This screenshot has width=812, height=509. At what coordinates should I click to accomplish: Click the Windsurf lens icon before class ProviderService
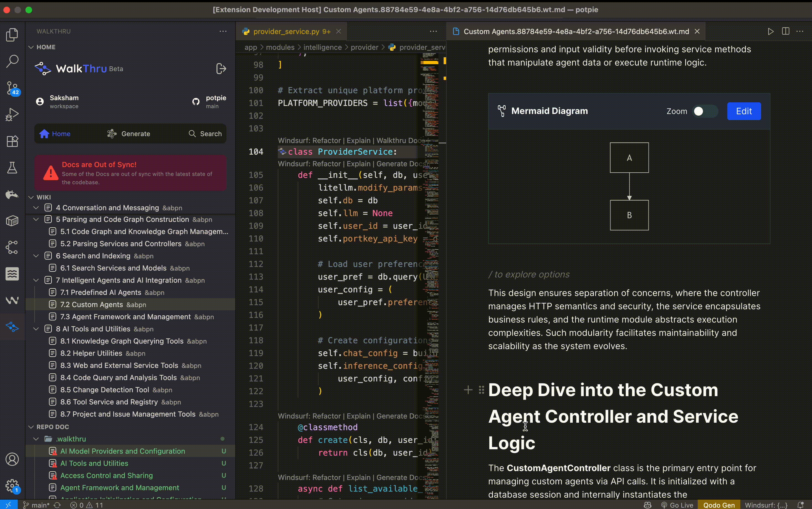282,152
